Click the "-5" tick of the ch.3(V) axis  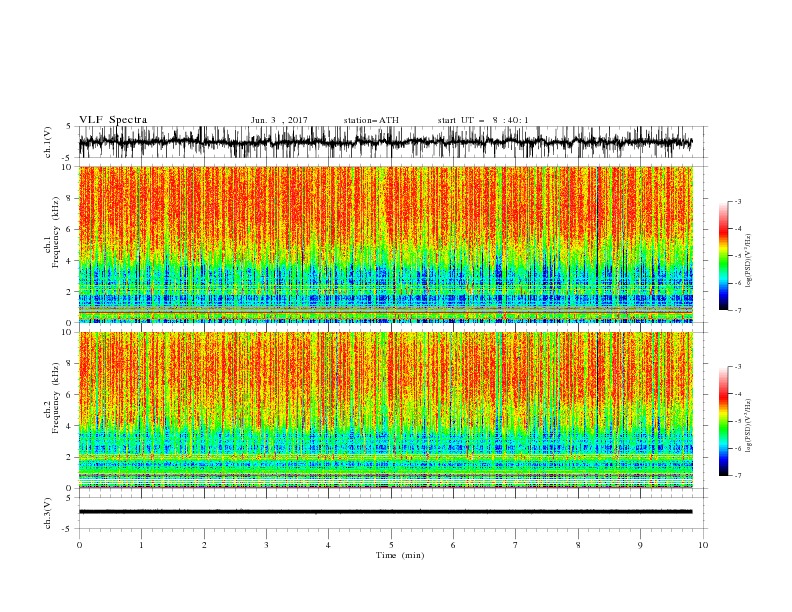coord(68,529)
